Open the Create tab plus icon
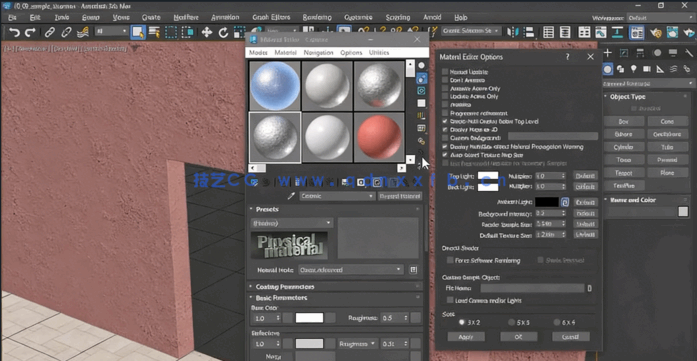 (x=608, y=53)
